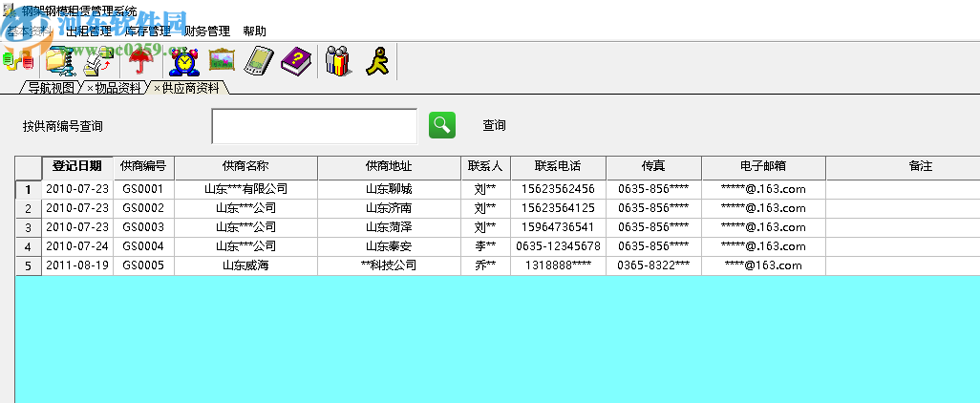Screen dimensions: 980x403
Task: Click the 山东济南 address cell
Action: [x=389, y=208]
